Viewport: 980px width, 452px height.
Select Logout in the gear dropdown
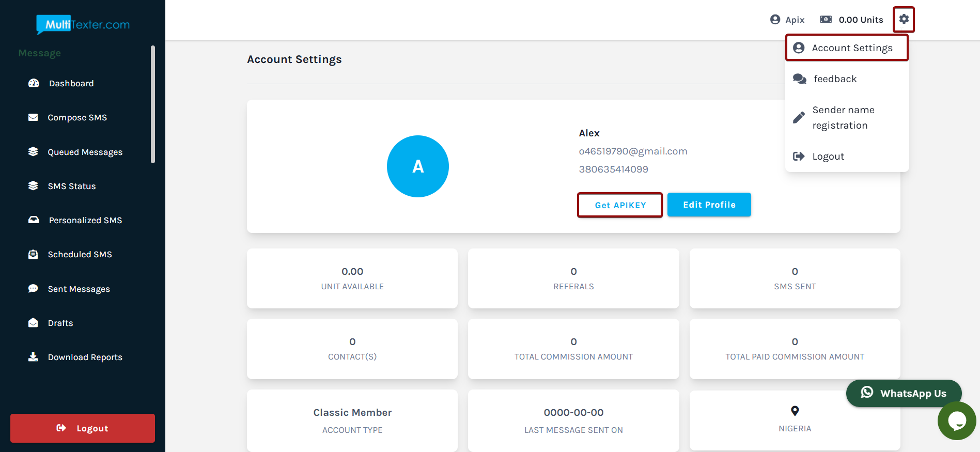828,157
